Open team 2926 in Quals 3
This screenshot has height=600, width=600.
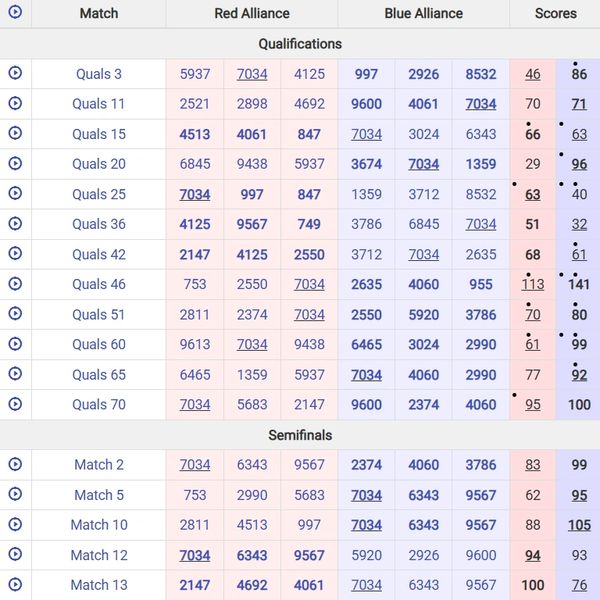[423, 74]
